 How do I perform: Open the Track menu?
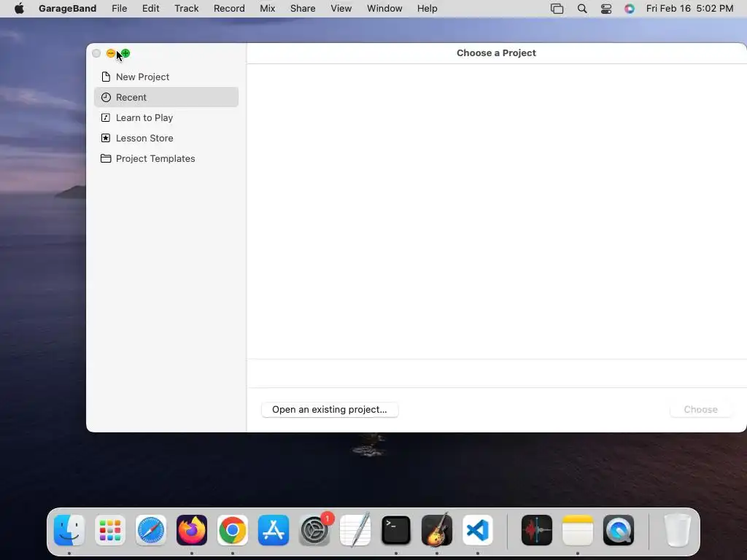[186, 9]
